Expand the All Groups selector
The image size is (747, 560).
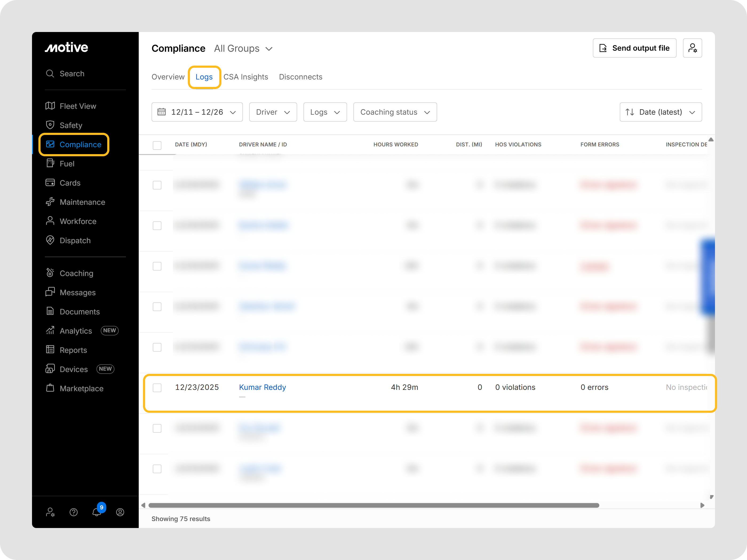tap(243, 49)
